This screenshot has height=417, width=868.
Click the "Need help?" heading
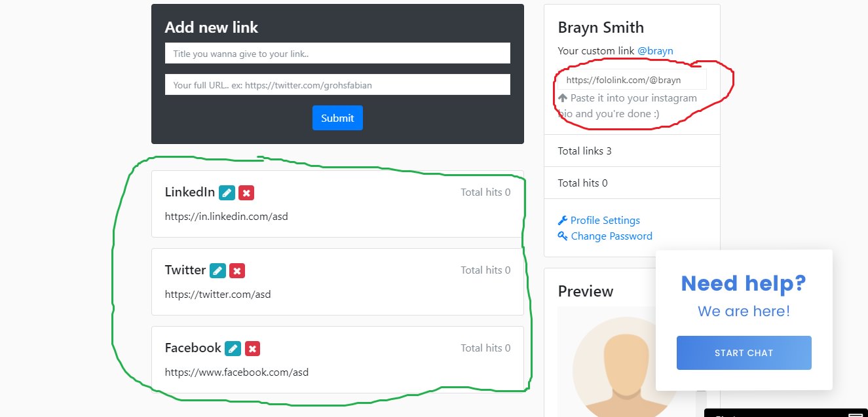pos(744,283)
